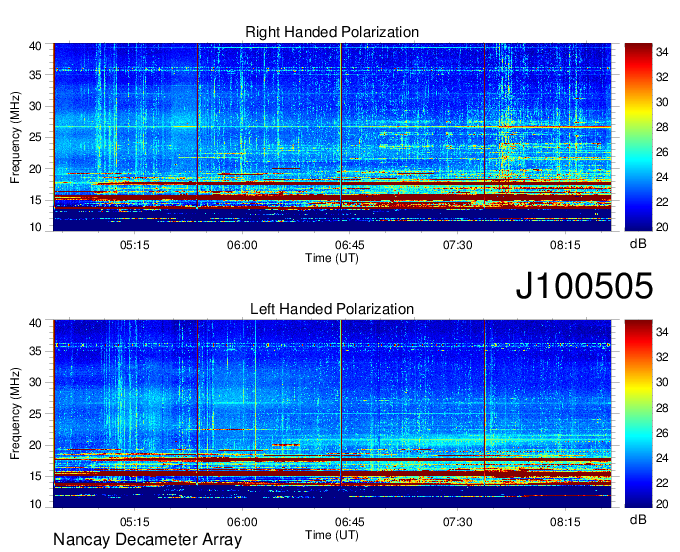The width and height of the screenshot is (680, 552).
Task: Click the "26" value on the lower color bar
Action: click(x=662, y=433)
